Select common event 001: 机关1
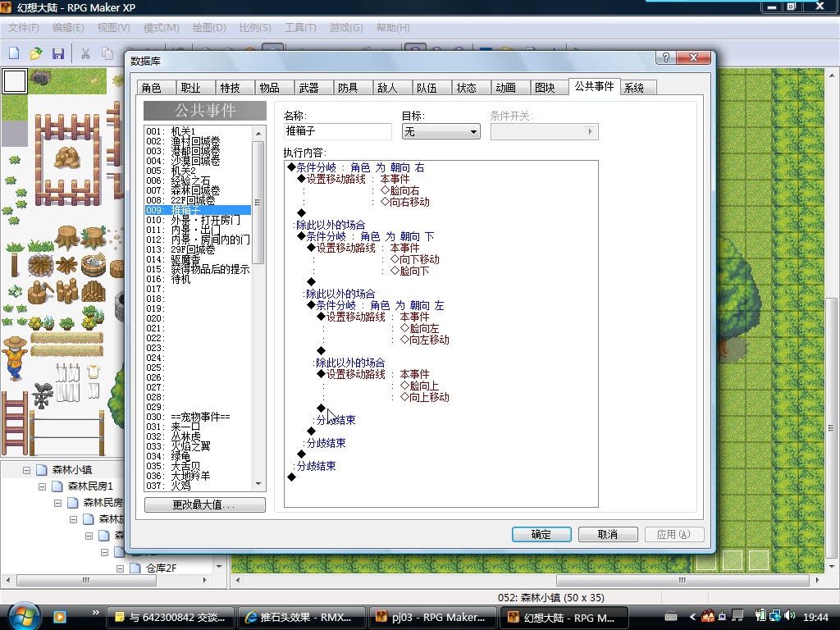840x630 pixels. pyautogui.click(x=198, y=131)
